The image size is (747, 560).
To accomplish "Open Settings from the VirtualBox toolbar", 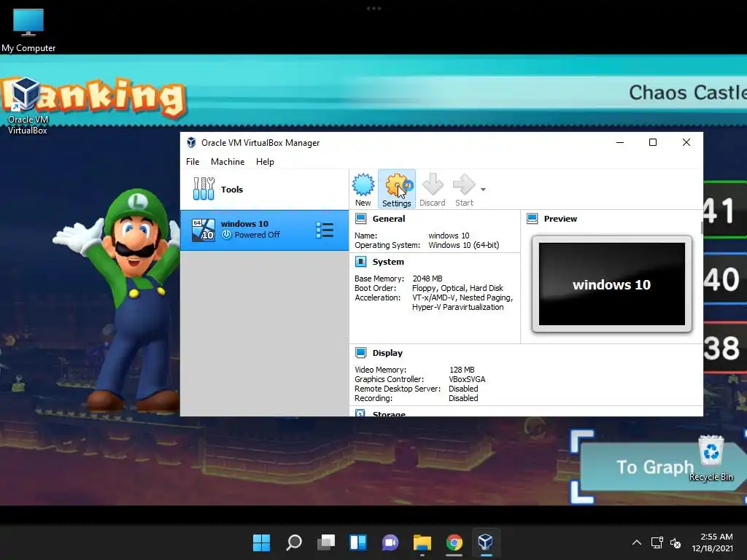I will (x=396, y=189).
